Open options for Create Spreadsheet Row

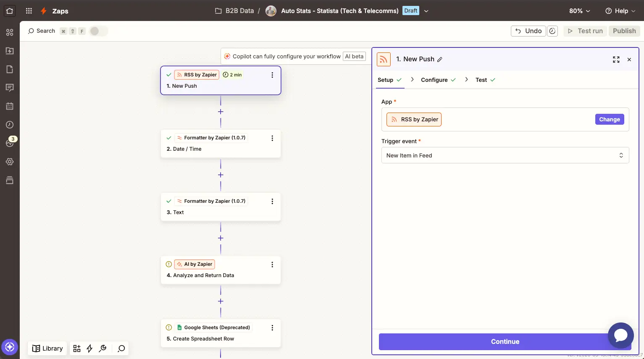[272, 328]
